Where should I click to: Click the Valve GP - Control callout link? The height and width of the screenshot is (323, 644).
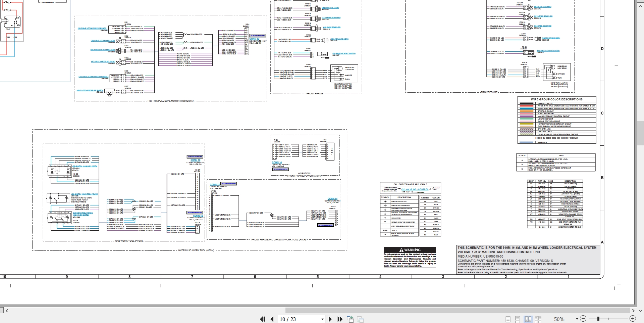(x=415, y=189)
